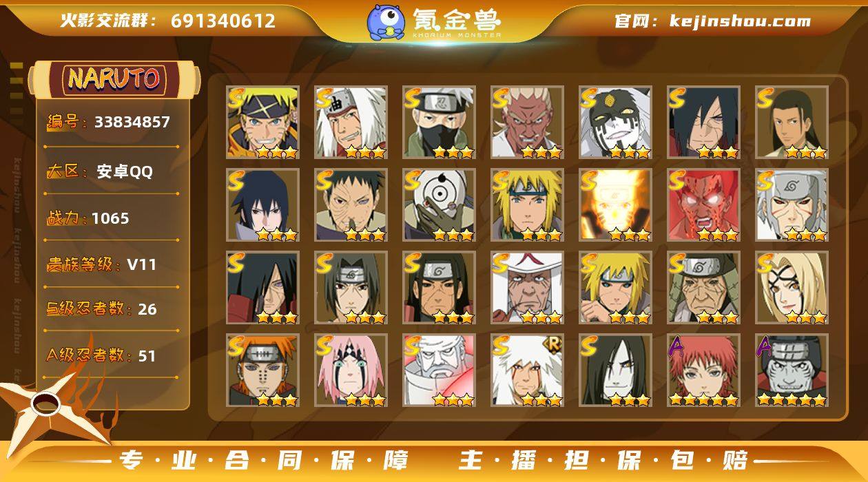
Task: Choose the Sakura pink-haired ninja portrait
Action: point(351,370)
